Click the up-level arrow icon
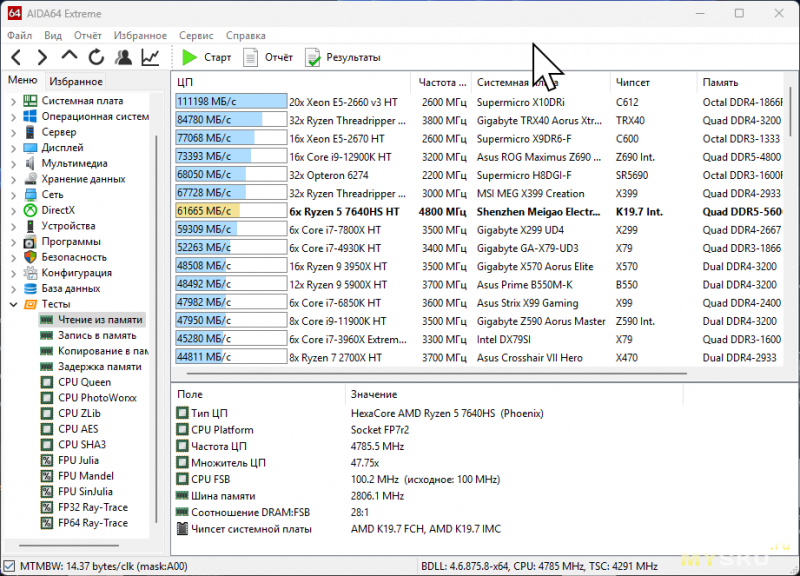The width and height of the screenshot is (800, 576). [x=69, y=55]
